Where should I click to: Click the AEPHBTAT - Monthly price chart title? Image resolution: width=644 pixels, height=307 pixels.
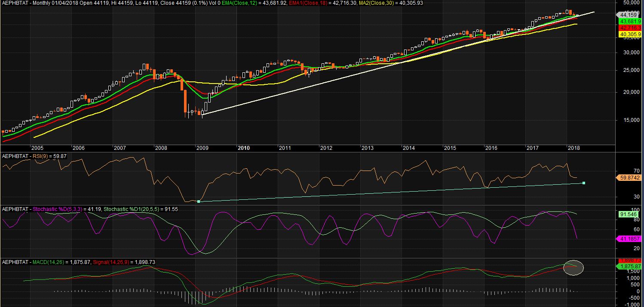(x=26, y=3)
